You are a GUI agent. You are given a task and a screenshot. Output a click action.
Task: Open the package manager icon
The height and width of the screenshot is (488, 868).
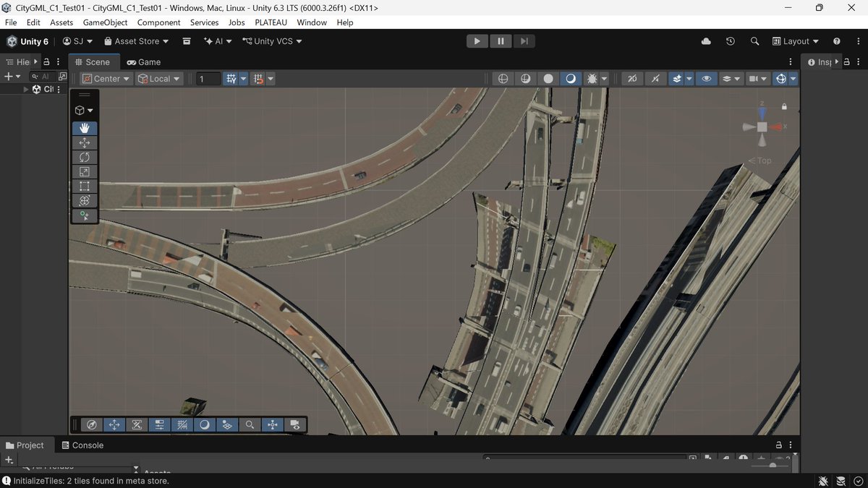187,41
